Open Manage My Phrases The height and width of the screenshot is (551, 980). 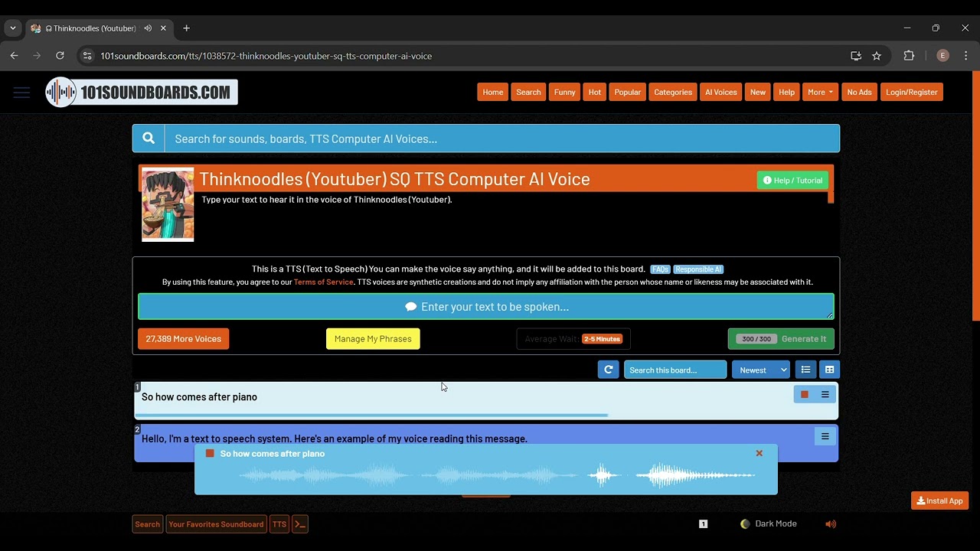click(x=373, y=339)
